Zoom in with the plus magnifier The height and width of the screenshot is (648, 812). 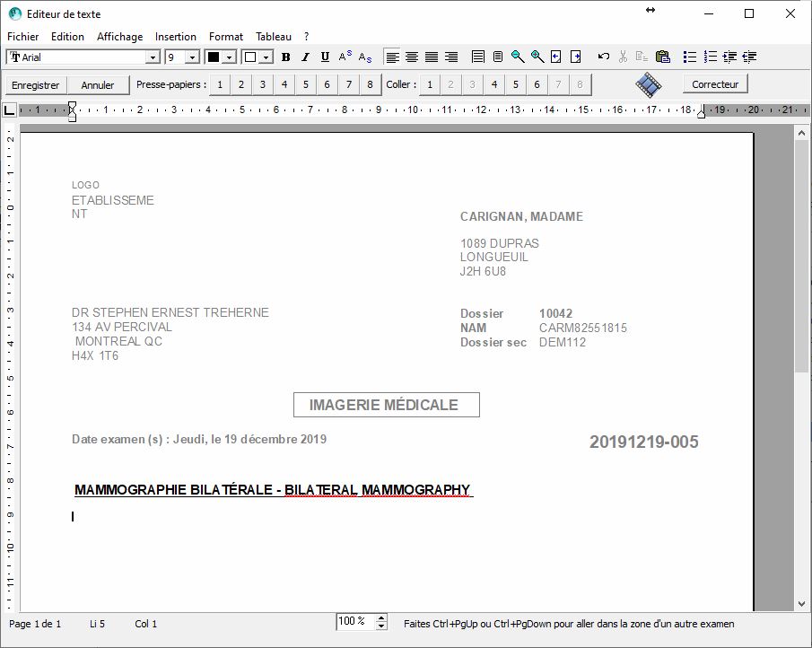click(537, 57)
